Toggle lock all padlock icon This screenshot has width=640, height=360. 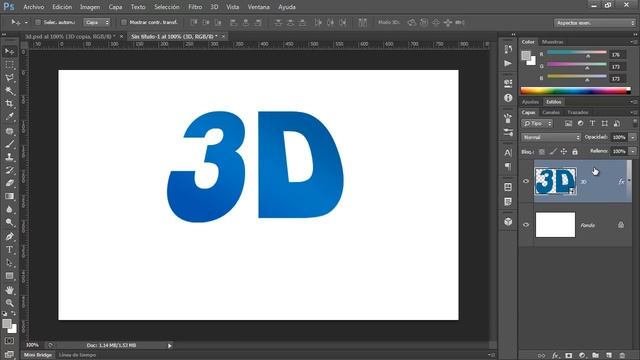[575, 152]
